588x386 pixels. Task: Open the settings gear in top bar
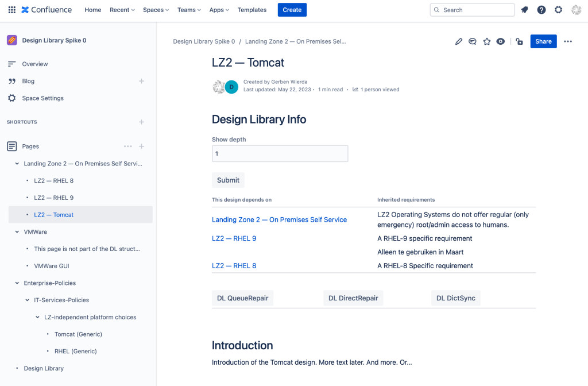coord(559,10)
